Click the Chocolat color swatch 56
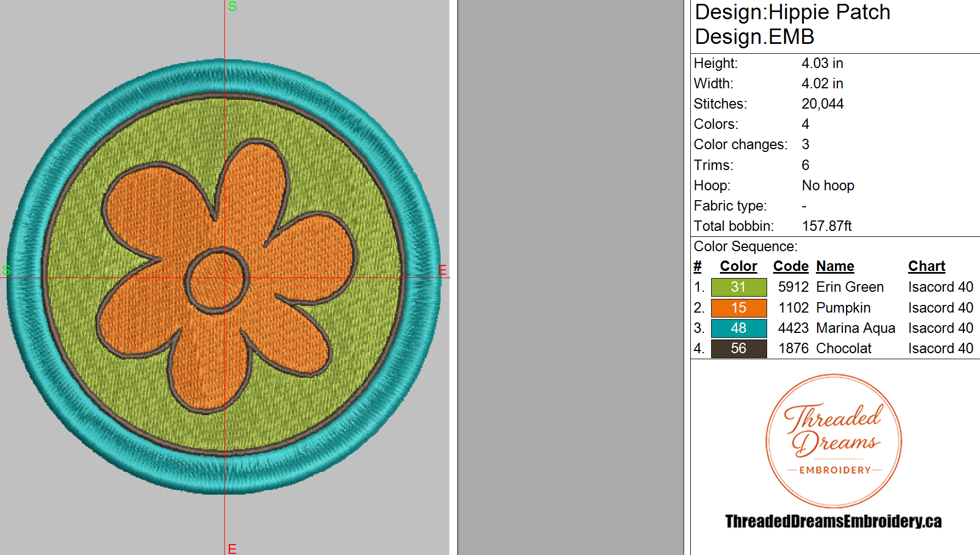980x555 pixels. point(739,348)
